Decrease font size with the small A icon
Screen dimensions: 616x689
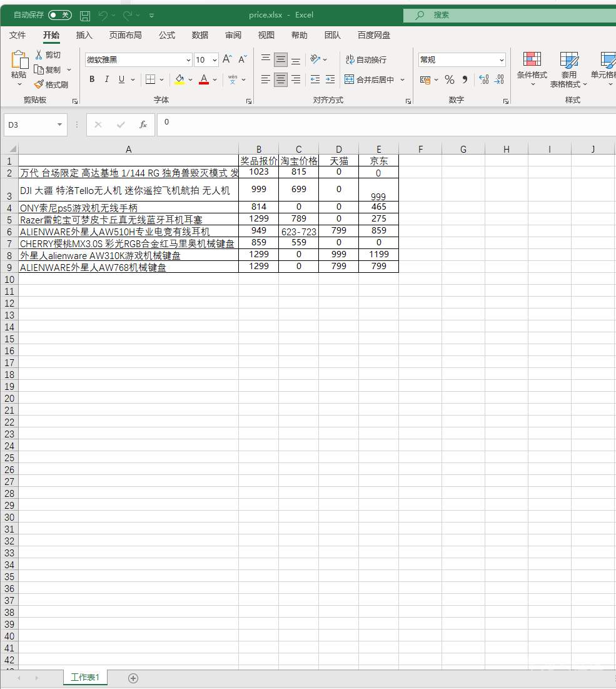pyautogui.click(x=243, y=59)
